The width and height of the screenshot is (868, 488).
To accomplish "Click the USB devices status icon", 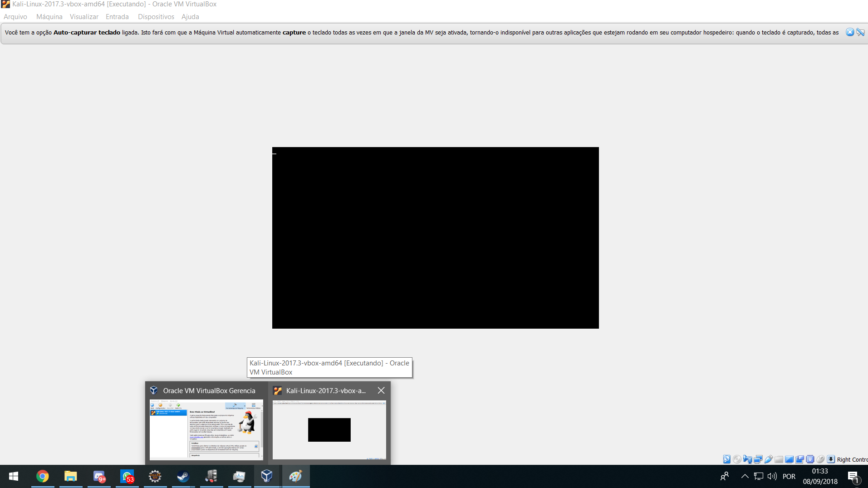I will tap(768, 459).
